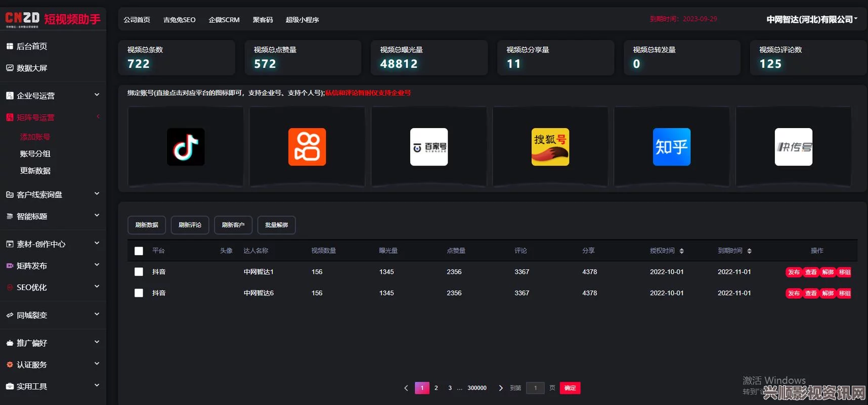
Task: Click the page number input field
Action: (535, 388)
